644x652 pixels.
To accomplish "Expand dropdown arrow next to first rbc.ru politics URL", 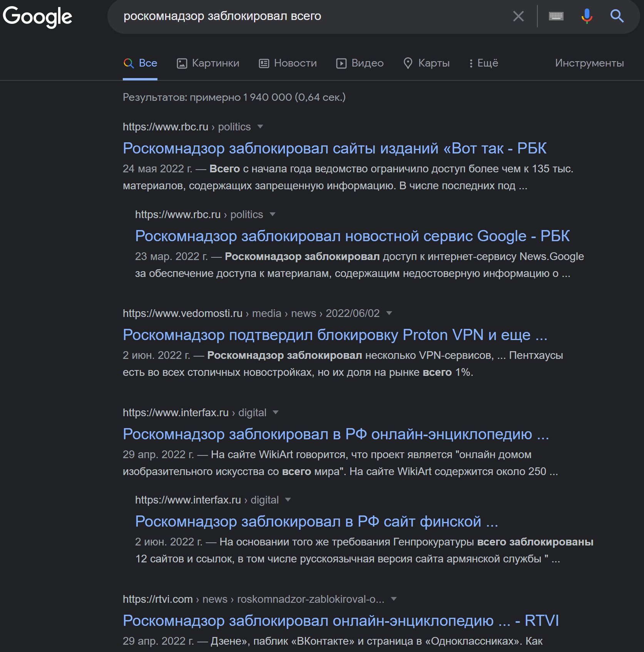I will pyautogui.click(x=260, y=127).
